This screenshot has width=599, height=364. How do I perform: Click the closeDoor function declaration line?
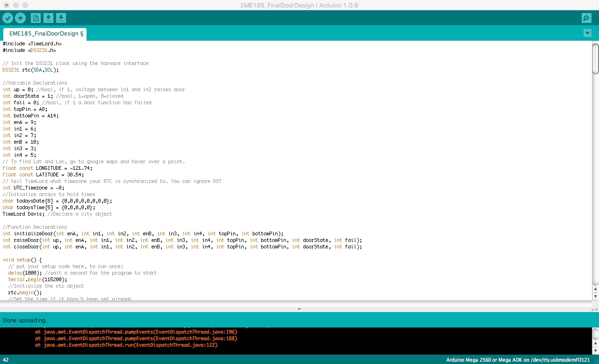click(x=183, y=247)
